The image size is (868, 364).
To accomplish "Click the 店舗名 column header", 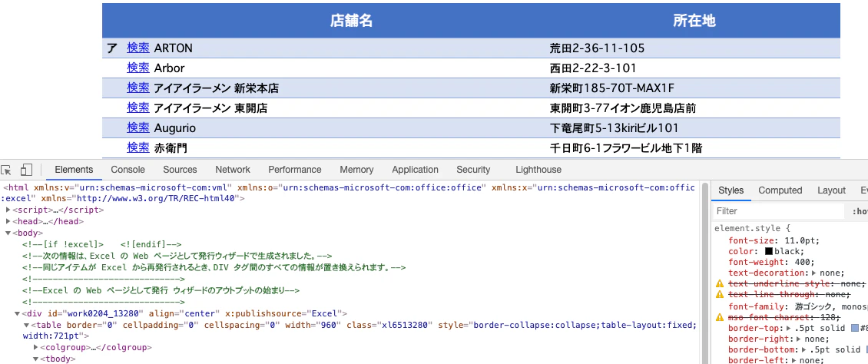I will [351, 21].
